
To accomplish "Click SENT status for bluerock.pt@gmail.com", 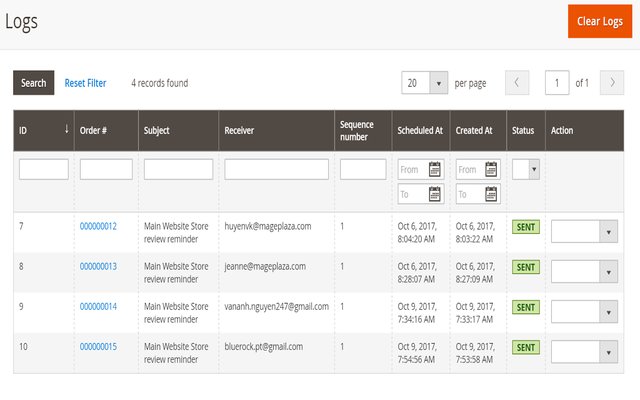I will click(x=526, y=347).
